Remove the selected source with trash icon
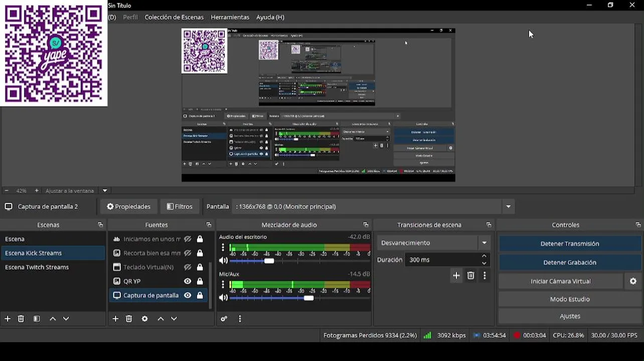The height and width of the screenshot is (361, 644). [129, 319]
